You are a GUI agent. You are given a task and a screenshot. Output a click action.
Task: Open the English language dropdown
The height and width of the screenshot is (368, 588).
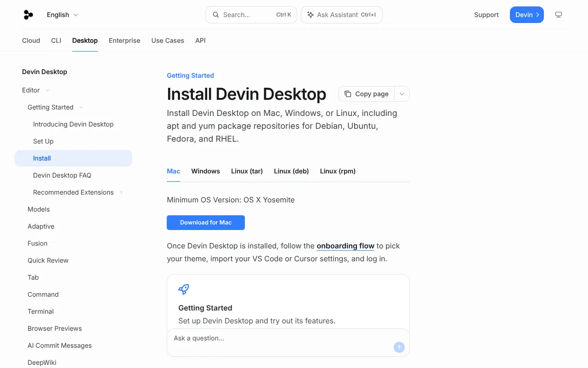(62, 15)
